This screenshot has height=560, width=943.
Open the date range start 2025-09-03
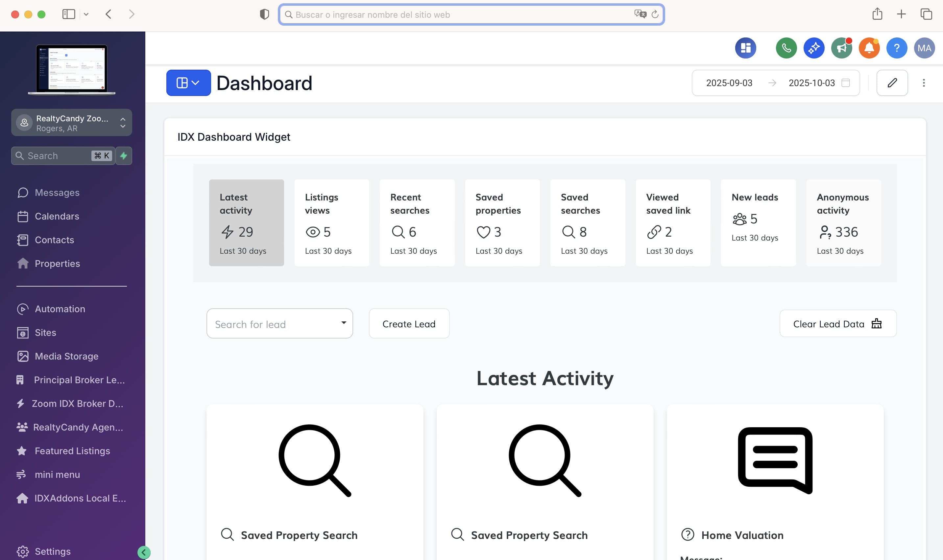coord(729,82)
